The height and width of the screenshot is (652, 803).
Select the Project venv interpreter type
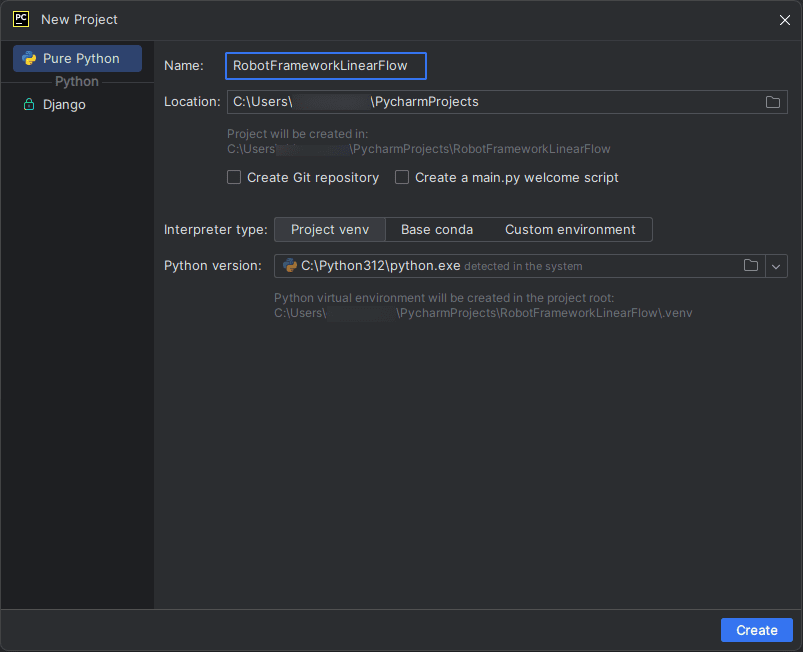pos(330,229)
